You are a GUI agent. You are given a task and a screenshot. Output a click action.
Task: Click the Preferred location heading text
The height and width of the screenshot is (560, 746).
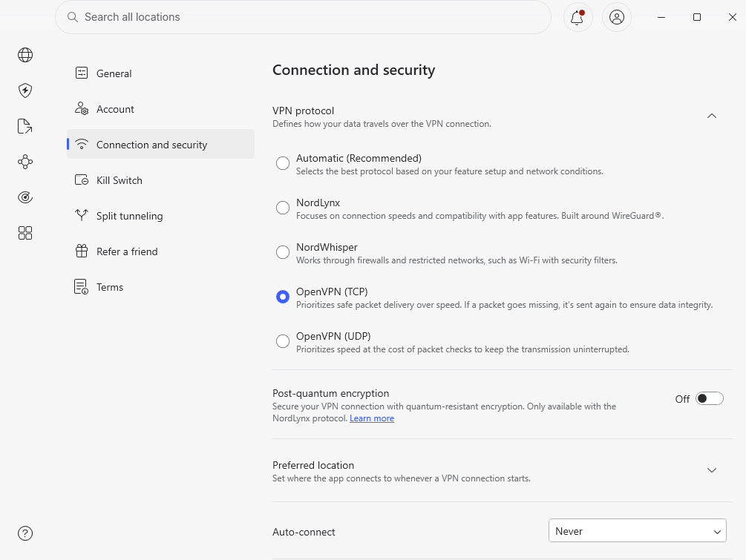click(313, 465)
